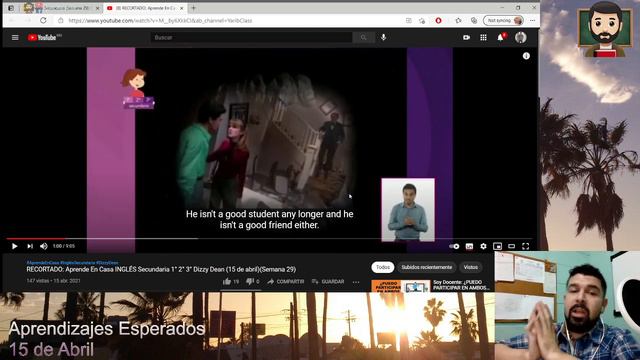Open the browser favorites icon

[x=458, y=20]
